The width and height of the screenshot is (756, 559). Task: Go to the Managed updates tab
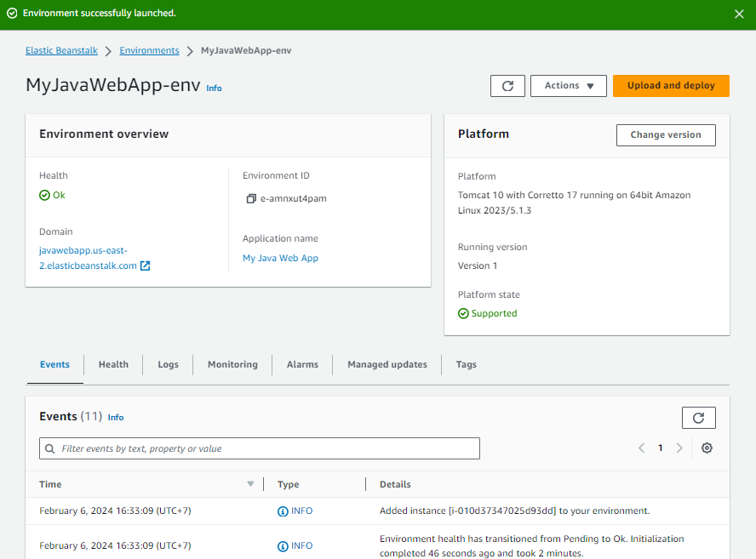tap(387, 364)
